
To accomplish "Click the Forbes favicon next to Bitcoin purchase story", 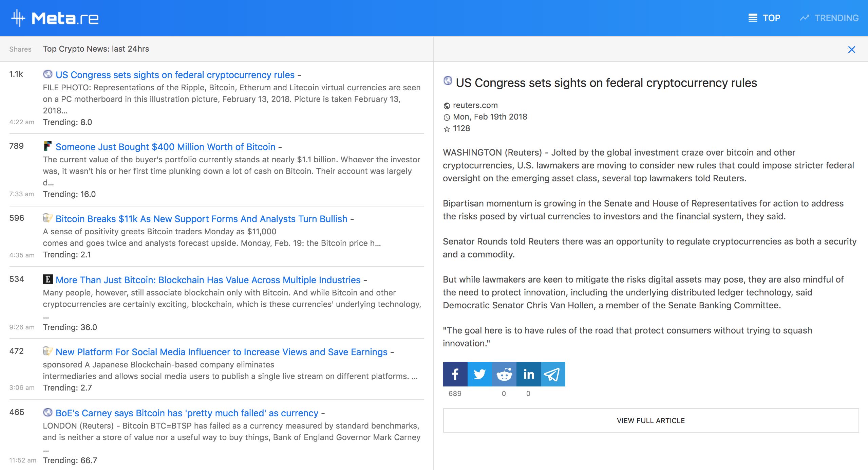I will [x=48, y=146].
